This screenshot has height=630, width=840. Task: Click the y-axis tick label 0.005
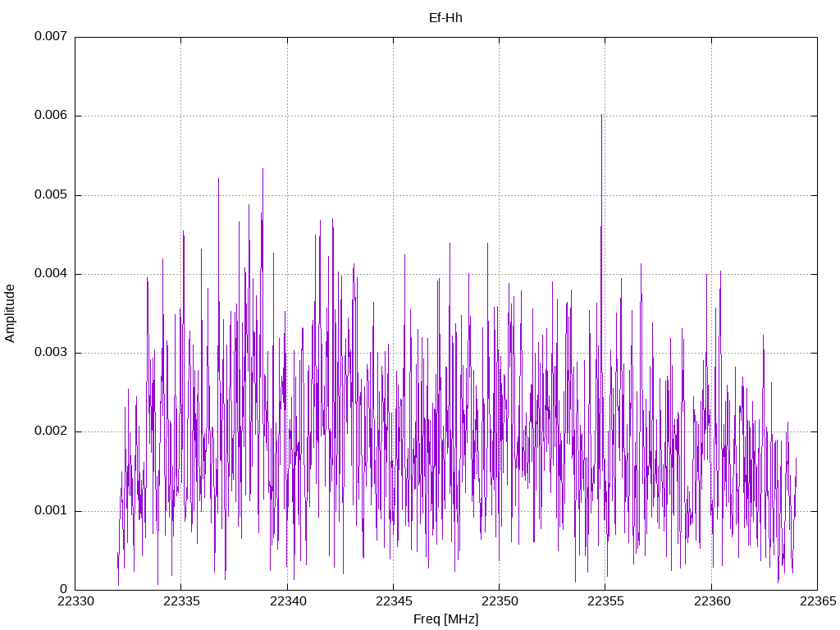point(51,194)
